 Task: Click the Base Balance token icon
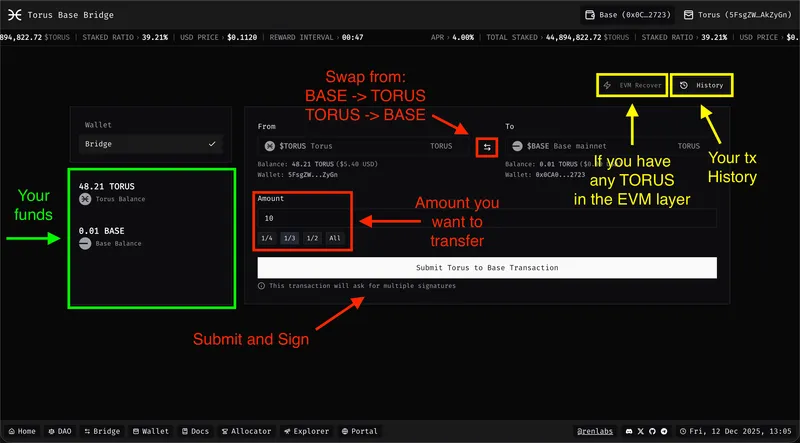point(86,243)
